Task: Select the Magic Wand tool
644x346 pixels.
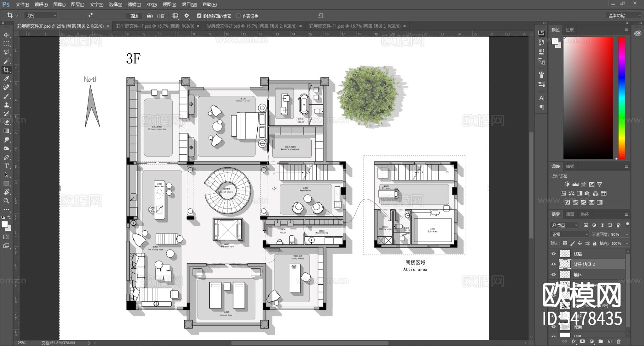Action: point(6,61)
